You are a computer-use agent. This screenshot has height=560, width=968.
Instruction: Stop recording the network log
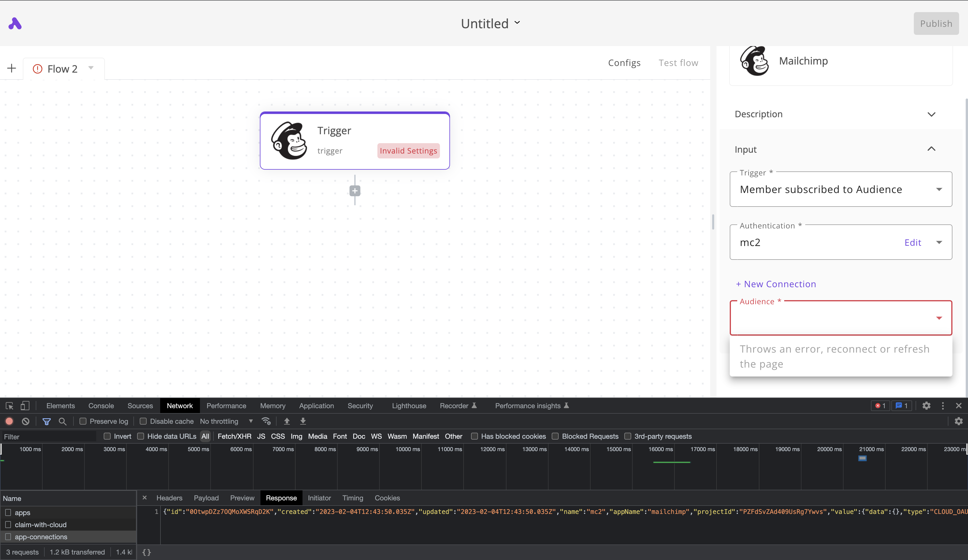9,421
